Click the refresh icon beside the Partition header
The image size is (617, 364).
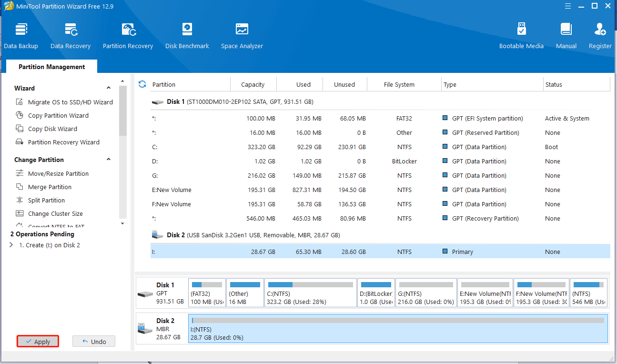coord(142,84)
